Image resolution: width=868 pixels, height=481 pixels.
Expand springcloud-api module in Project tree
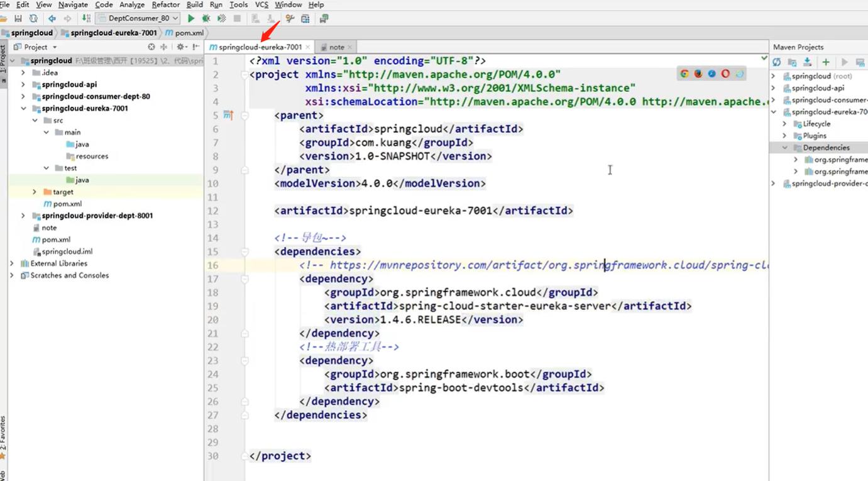pyautogui.click(x=23, y=84)
